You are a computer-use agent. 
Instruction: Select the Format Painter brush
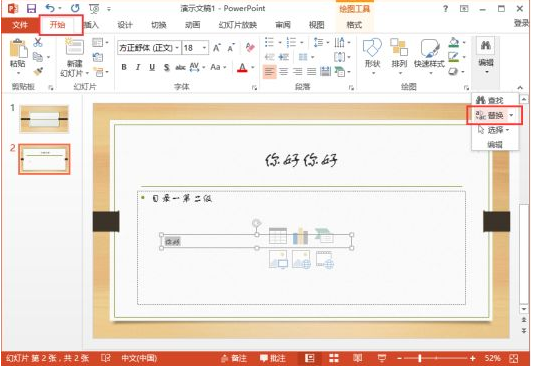pyautogui.click(x=38, y=71)
